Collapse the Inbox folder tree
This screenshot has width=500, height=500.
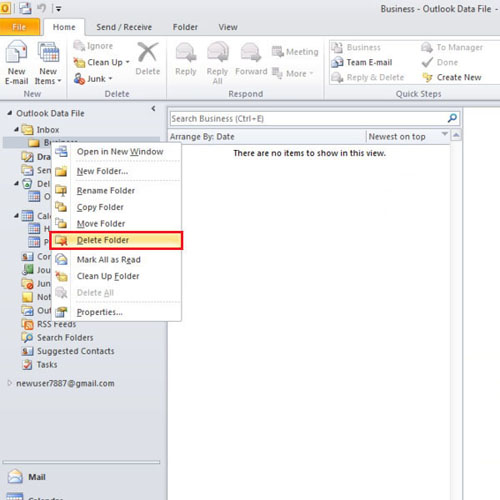click(17, 129)
